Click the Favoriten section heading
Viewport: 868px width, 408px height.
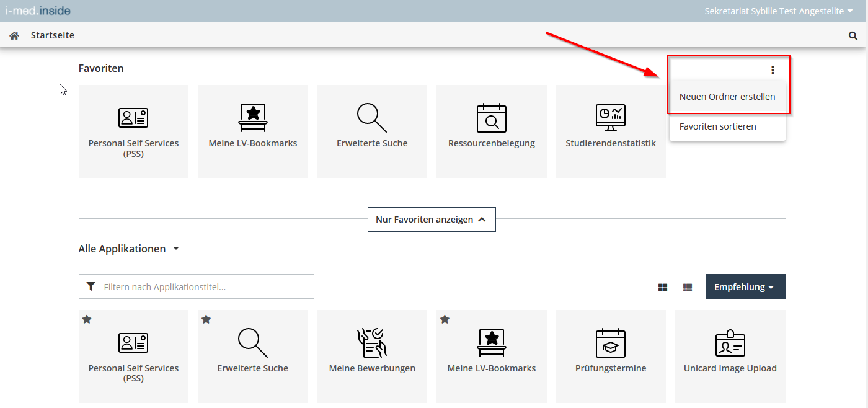click(x=101, y=68)
